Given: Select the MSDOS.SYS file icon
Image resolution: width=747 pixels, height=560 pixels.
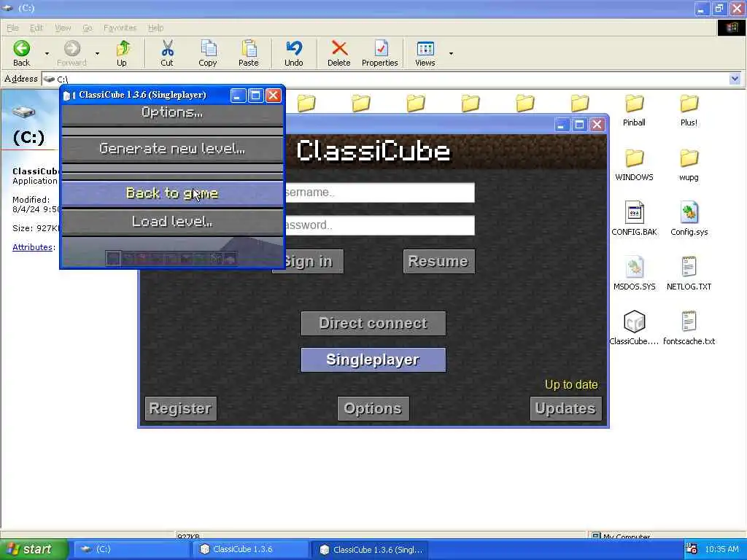Looking at the screenshot, I should 634,267.
